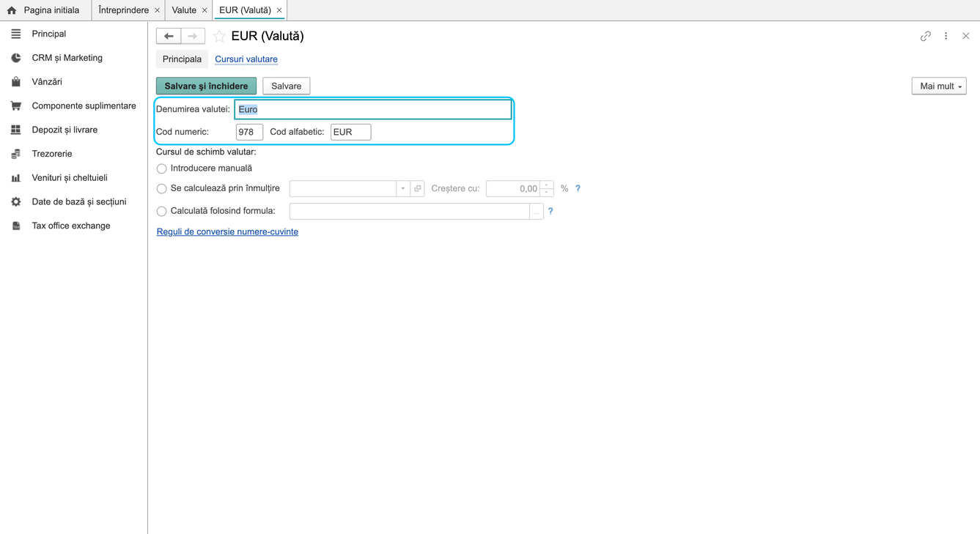Open Depozit și livrare warehouse icon
Image resolution: width=980 pixels, height=534 pixels.
pos(15,130)
